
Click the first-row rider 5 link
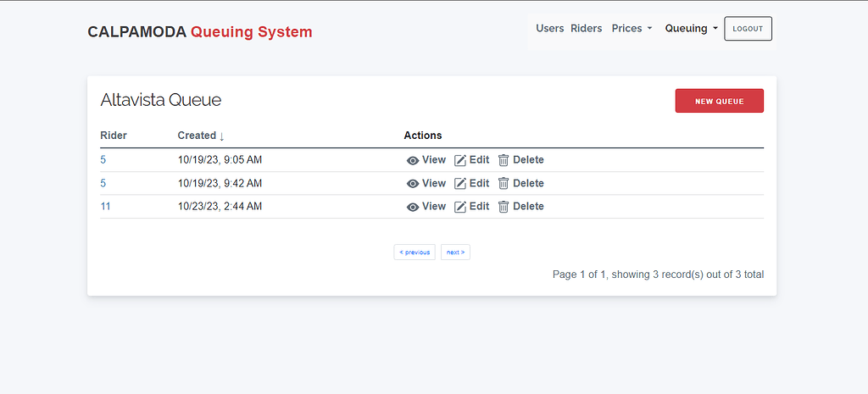[103, 160]
